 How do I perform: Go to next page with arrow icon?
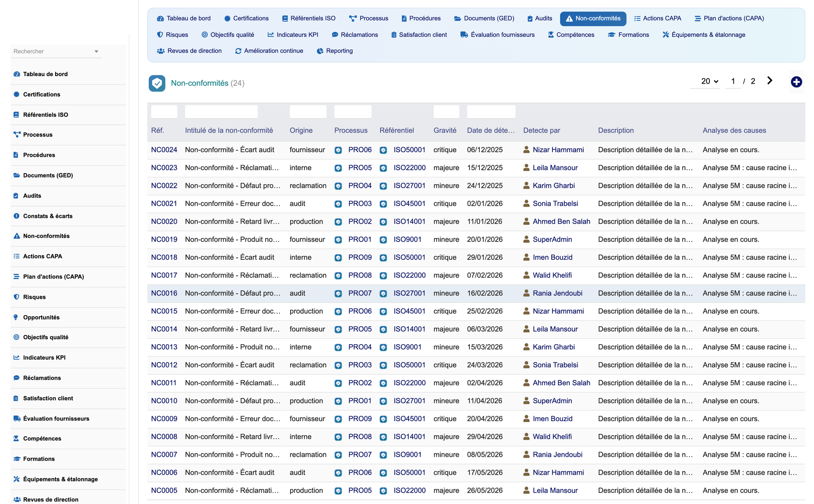pos(770,81)
